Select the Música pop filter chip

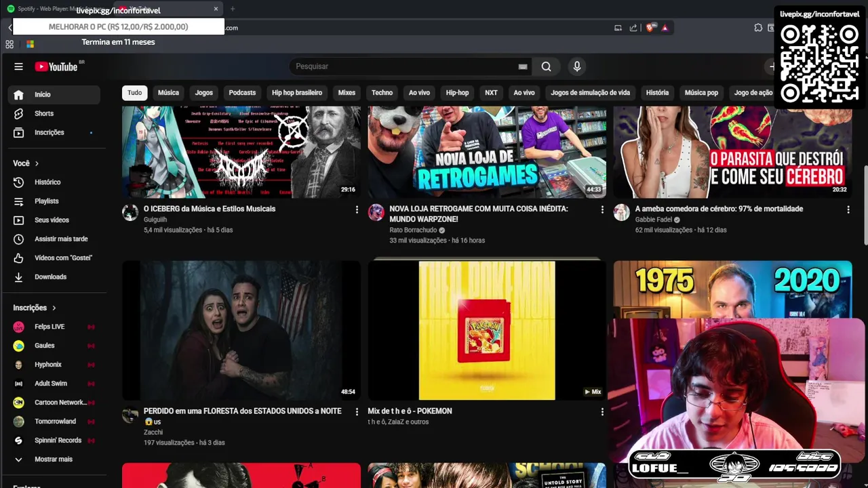click(701, 93)
